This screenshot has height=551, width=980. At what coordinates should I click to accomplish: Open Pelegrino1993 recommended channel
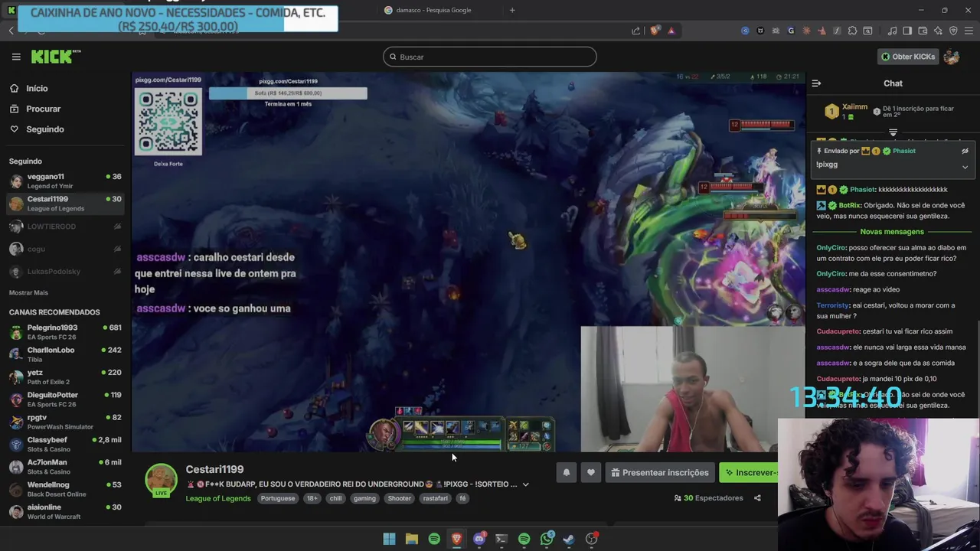[x=65, y=331]
